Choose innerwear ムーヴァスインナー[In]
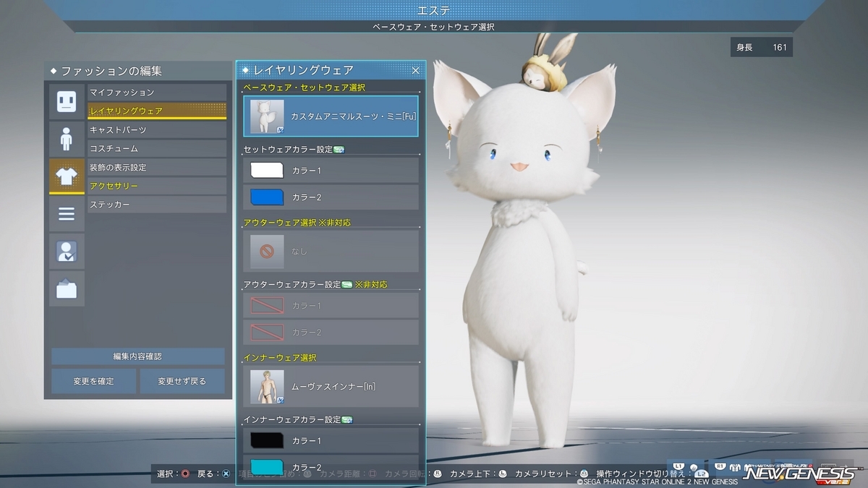Screen dimensions: 868x488 coord(331,386)
